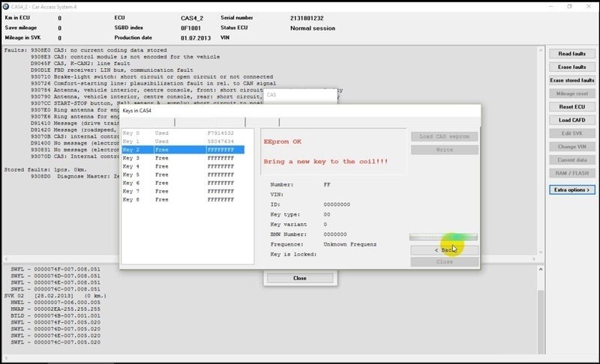600x364 pixels.
Task: Click the Keys in CAS4 dialog title
Action: pos(137,110)
